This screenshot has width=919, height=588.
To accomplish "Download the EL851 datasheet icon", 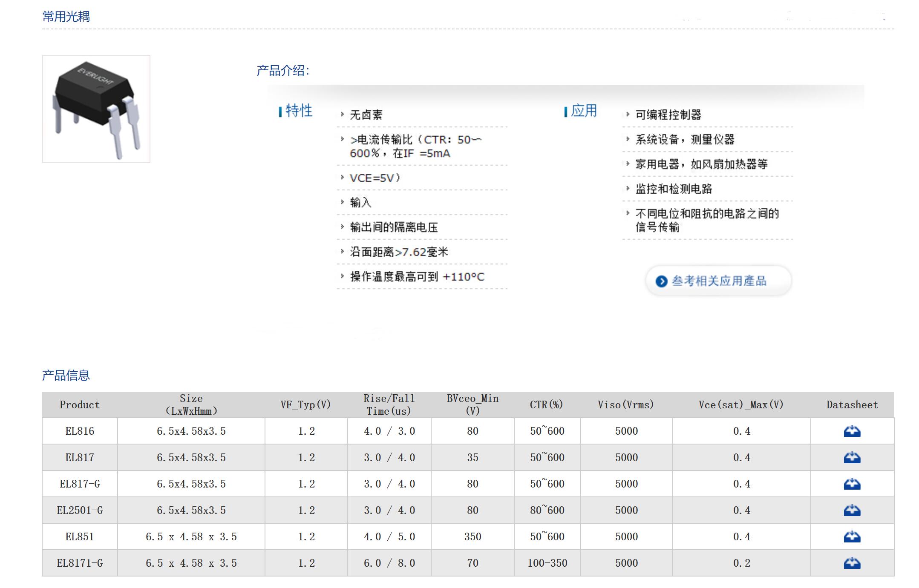I will [852, 537].
